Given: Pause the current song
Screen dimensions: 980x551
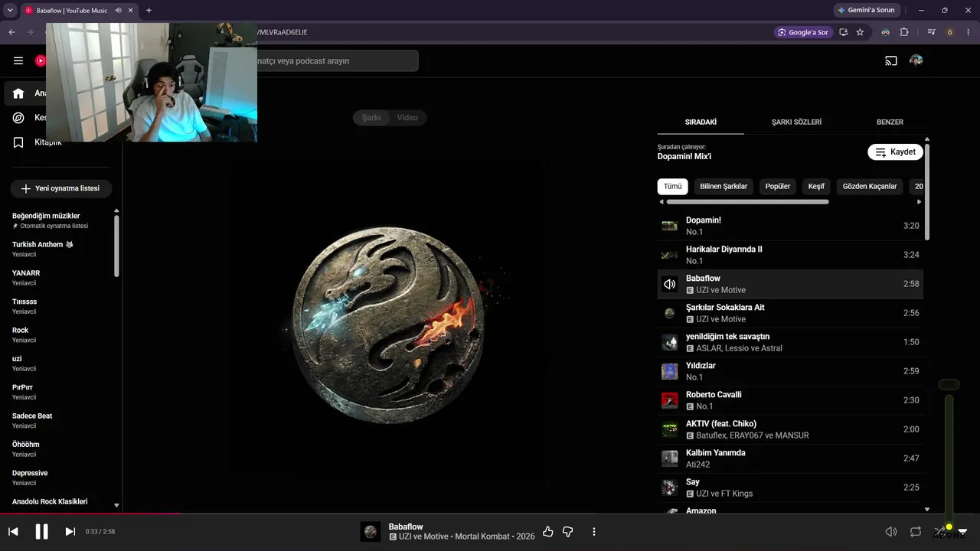Looking at the screenshot, I should (x=42, y=531).
